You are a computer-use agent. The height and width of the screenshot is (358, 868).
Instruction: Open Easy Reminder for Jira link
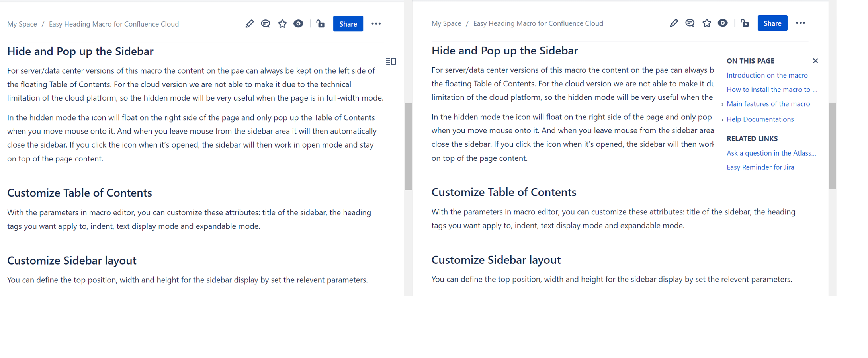point(760,167)
